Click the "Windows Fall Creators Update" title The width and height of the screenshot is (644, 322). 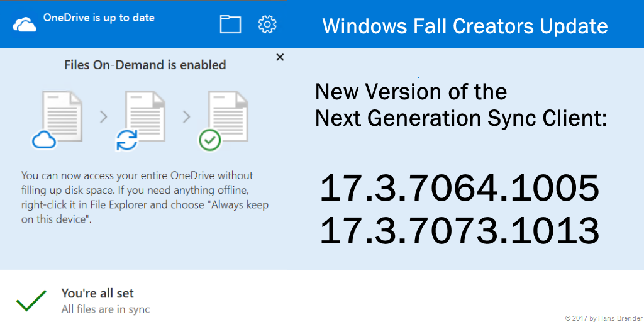[x=465, y=26]
